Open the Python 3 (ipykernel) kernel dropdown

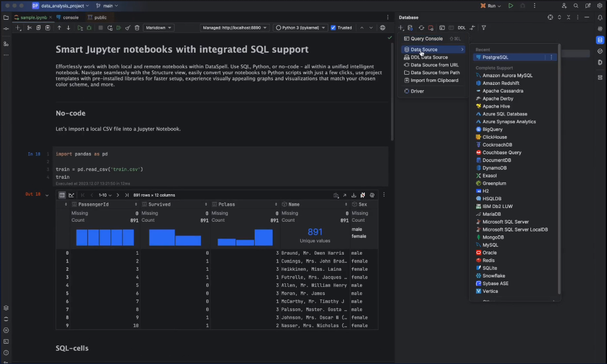point(300,28)
